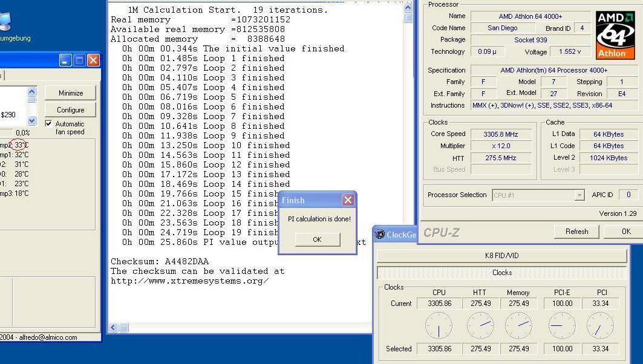Click the Technology value "0.09 µ"
The width and height of the screenshot is (643, 364).
[487, 51]
